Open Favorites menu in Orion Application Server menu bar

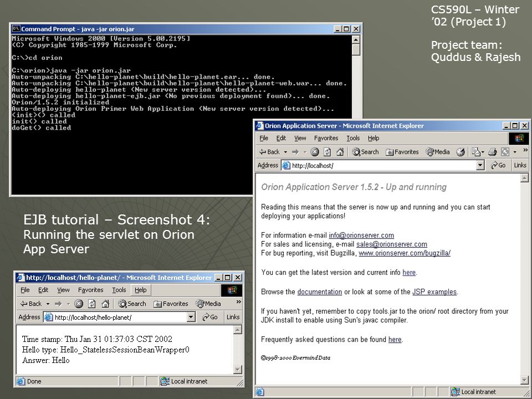click(326, 138)
